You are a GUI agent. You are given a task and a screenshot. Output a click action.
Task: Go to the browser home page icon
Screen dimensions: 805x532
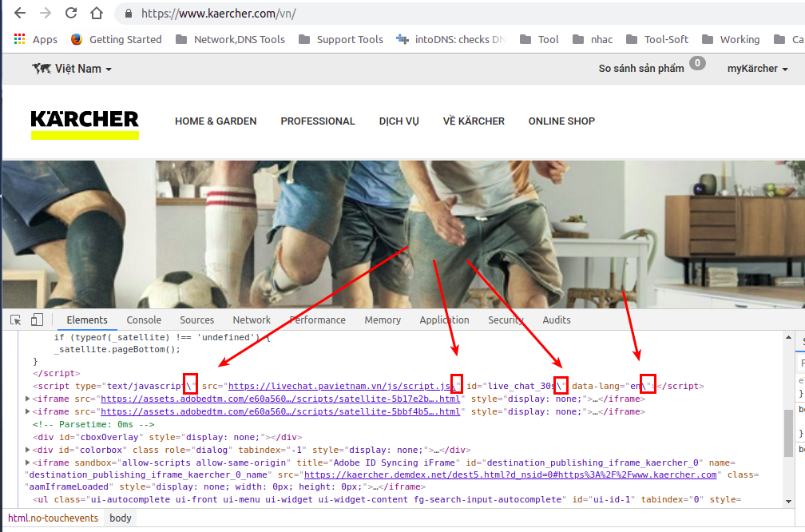point(97,13)
